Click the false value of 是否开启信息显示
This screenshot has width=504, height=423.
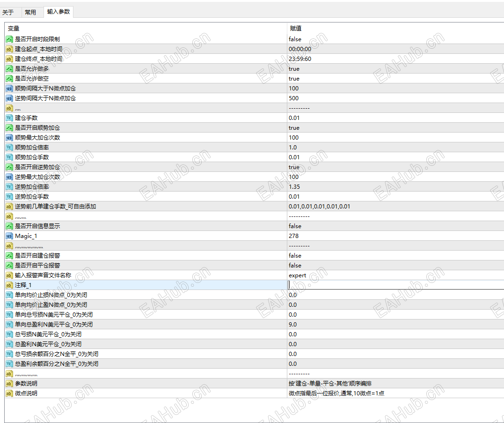[295, 226]
